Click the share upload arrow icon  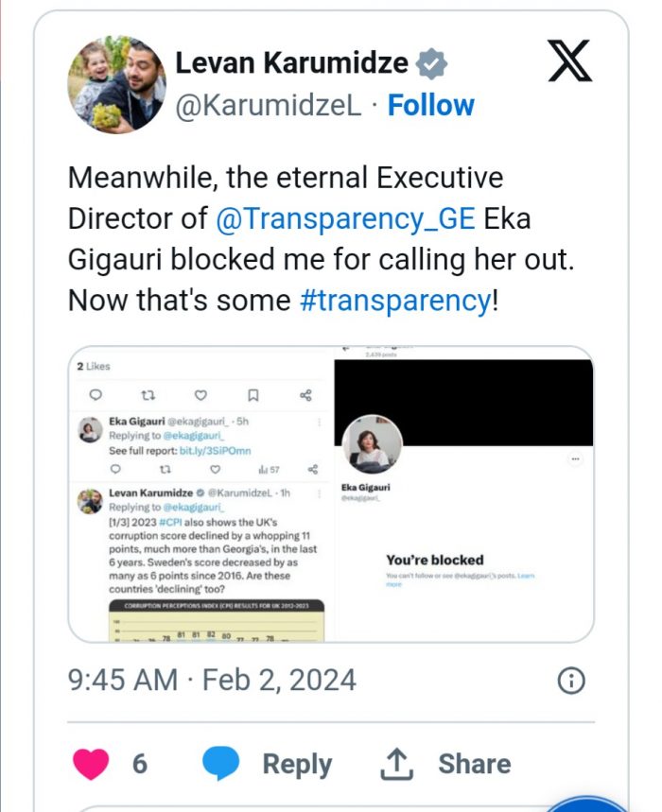[x=398, y=763]
